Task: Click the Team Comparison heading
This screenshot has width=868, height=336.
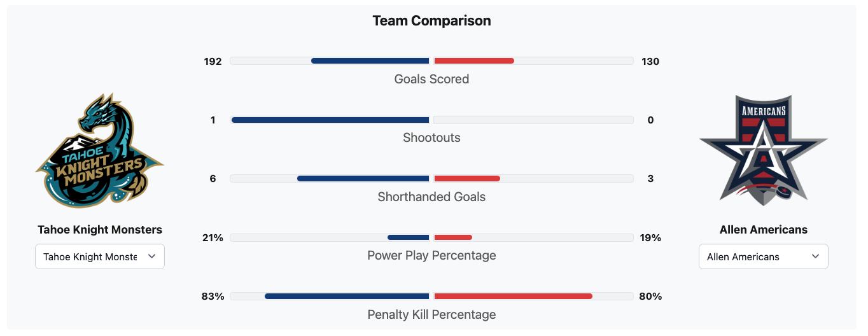Action: [x=431, y=20]
